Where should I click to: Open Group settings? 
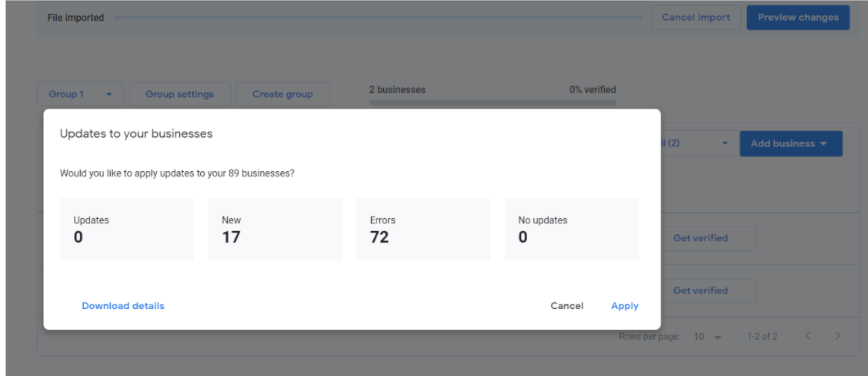(x=180, y=94)
